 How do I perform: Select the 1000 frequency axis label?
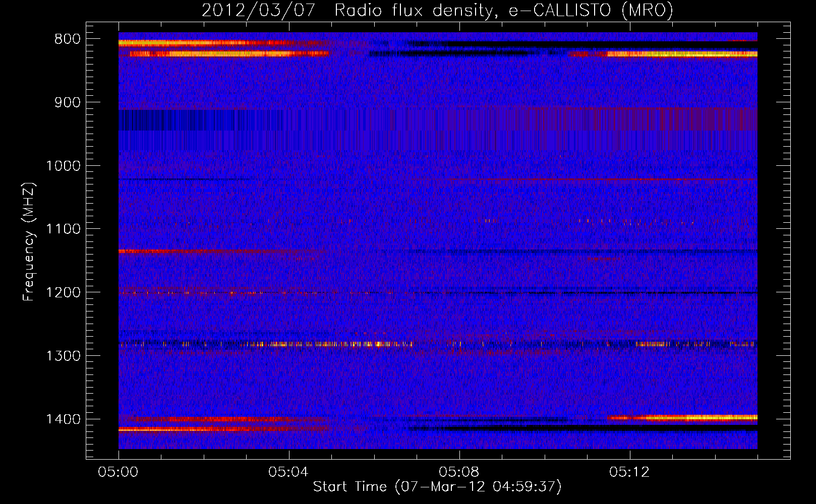click(x=63, y=166)
